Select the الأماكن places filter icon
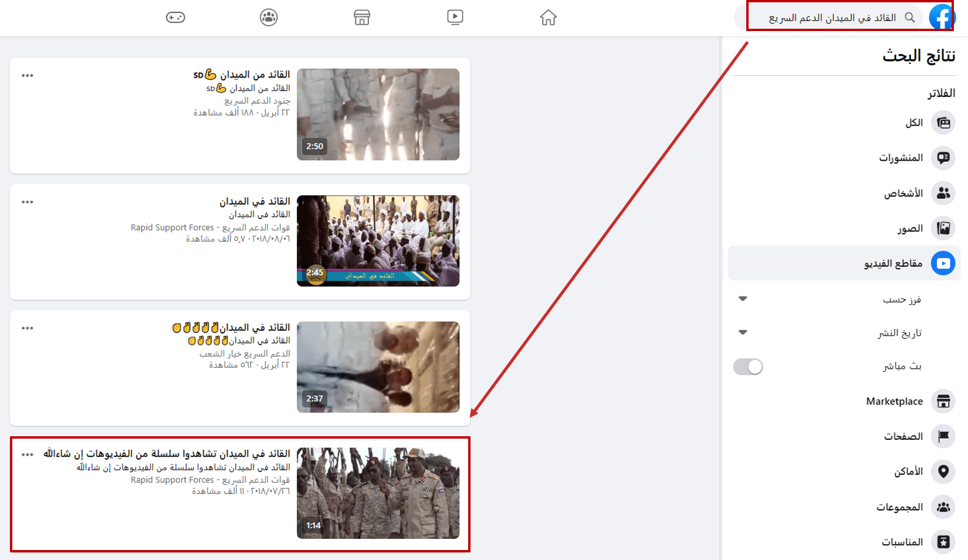 click(943, 471)
